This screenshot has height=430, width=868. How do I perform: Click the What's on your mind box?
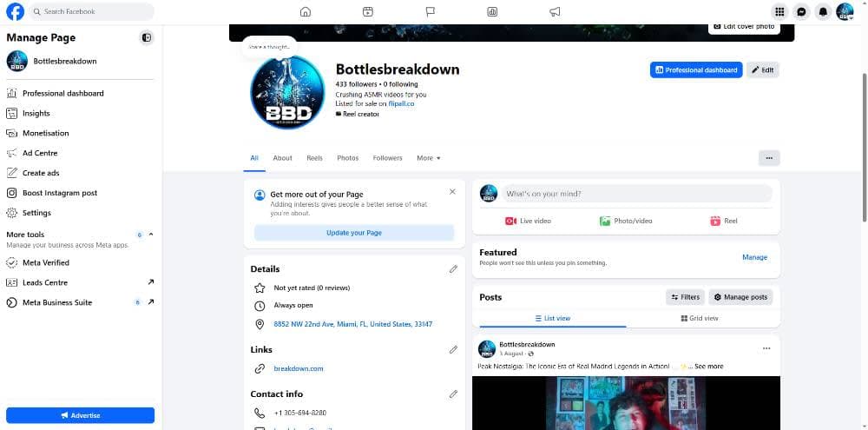click(x=636, y=194)
